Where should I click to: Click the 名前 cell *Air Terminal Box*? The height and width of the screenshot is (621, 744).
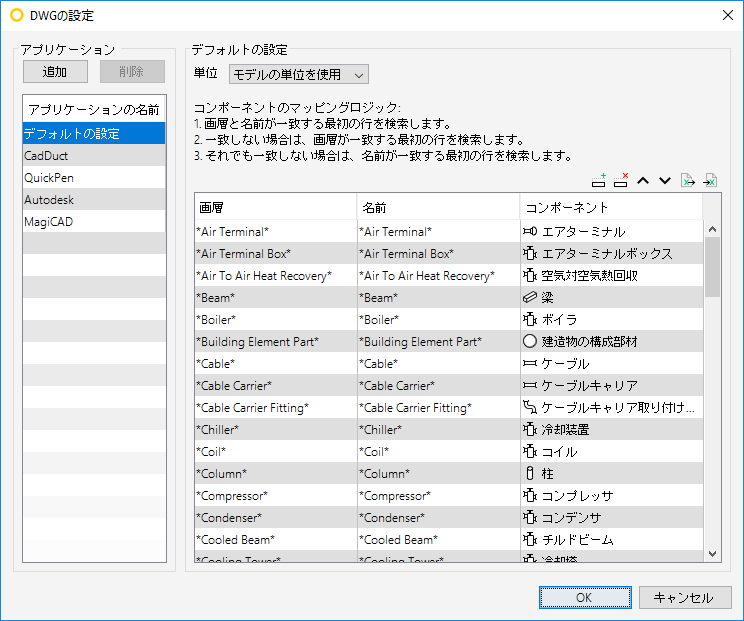click(438, 254)
